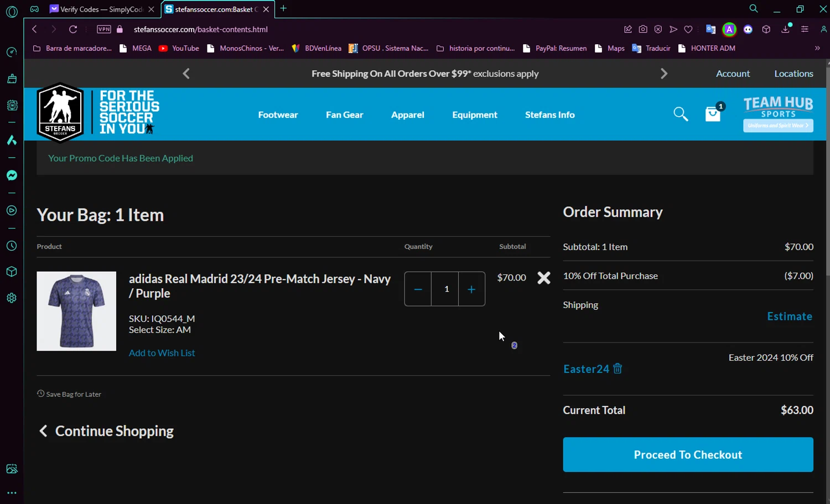Open the Opera menu logo
This screenshot has height=504, width=830.
tap(12, 11)
